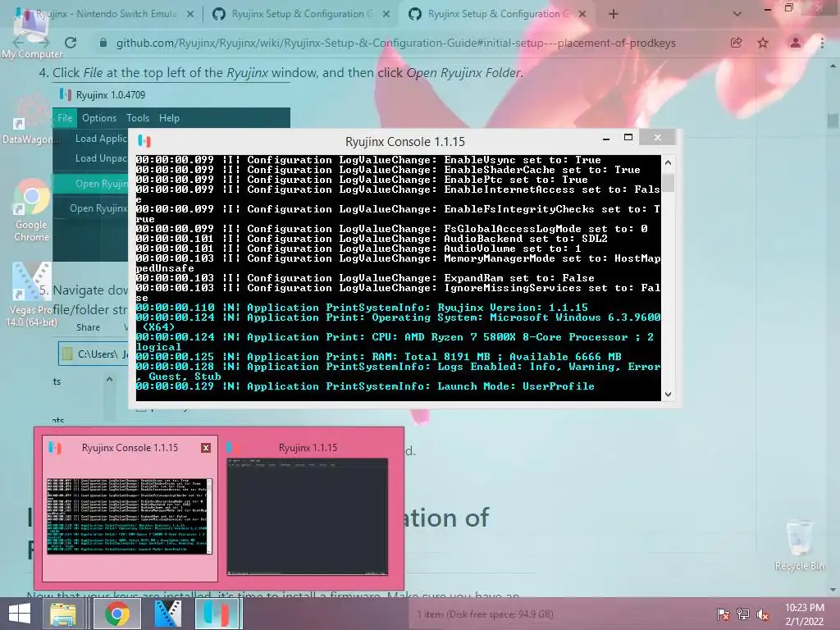Collapse the Explorer navigation chevron in the wiki image
This screenshot has width=840, height=630.
(109, 379)
